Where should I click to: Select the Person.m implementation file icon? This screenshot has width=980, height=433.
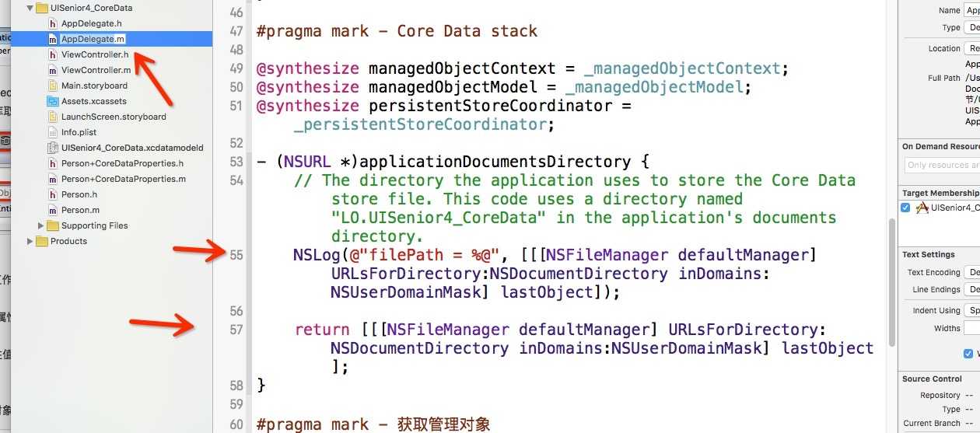point(53,210)
